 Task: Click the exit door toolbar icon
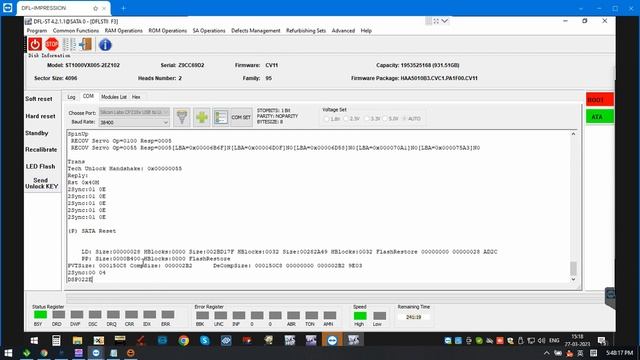tap(86, 44)
